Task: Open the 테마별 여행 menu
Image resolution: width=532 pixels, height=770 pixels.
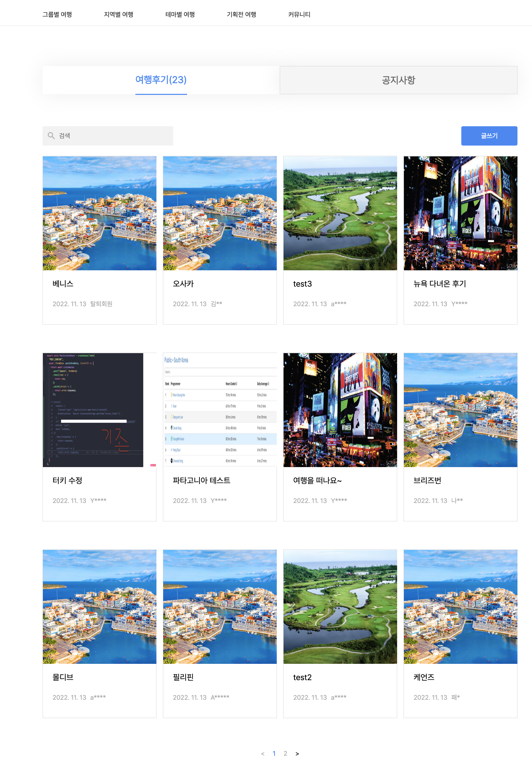Action: (180, 14)
